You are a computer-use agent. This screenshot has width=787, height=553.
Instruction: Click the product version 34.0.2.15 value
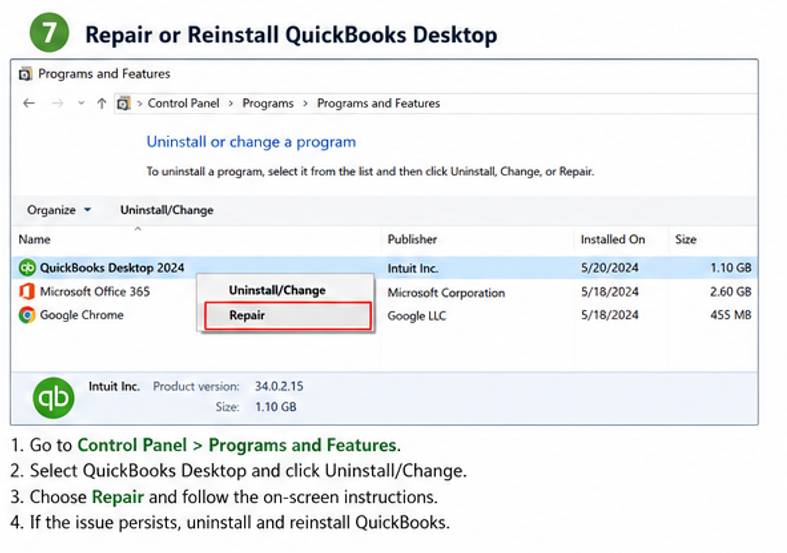coord(279,386)
